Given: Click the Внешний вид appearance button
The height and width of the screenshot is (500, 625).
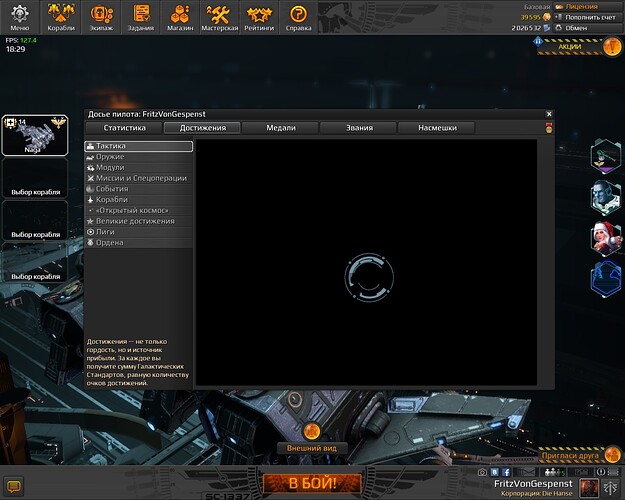Looking at the screenshot, I should point(312,448).
